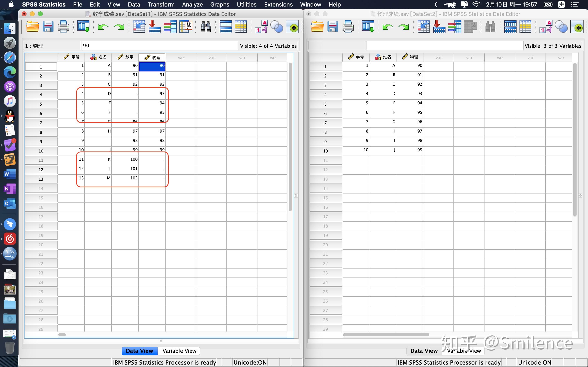The width and height of the screenshot is (588, 367).
Task: Click left window vertical scrollbar
Action: click(290, 136)
